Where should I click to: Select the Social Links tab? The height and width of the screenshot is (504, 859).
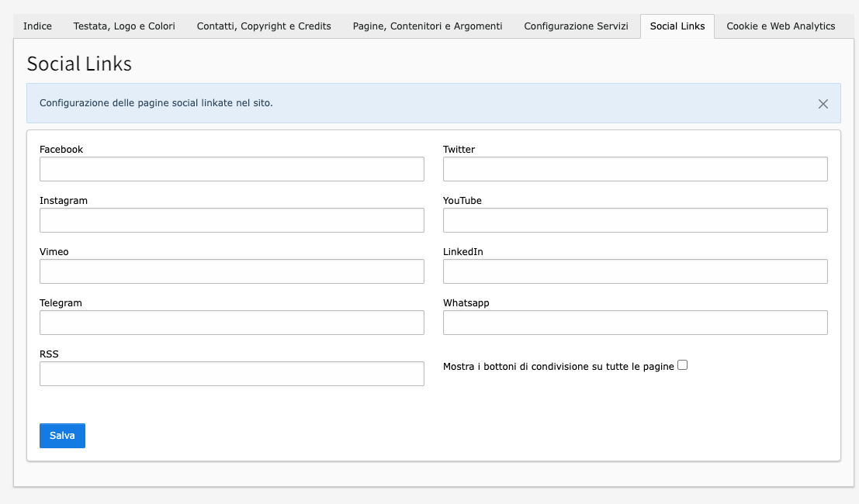pos(677,26)
